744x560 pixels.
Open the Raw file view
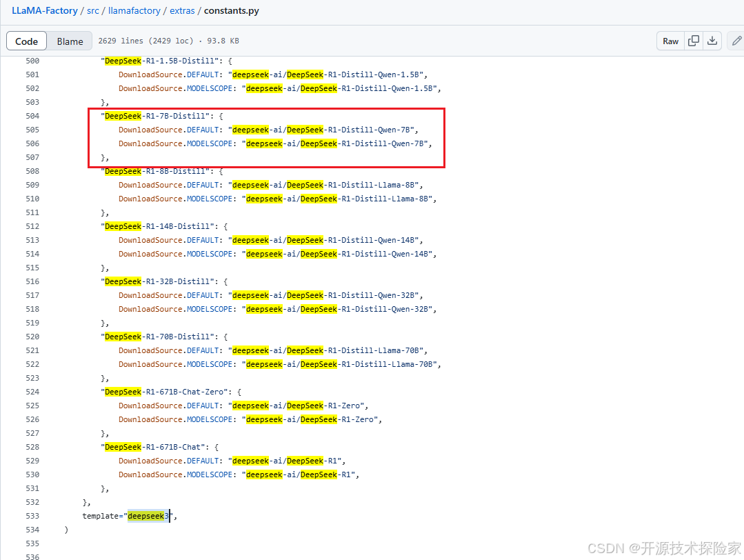click(670, 41)
